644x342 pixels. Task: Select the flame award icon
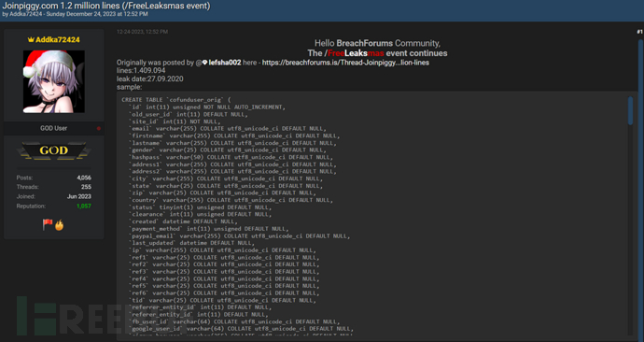(59, 225)
